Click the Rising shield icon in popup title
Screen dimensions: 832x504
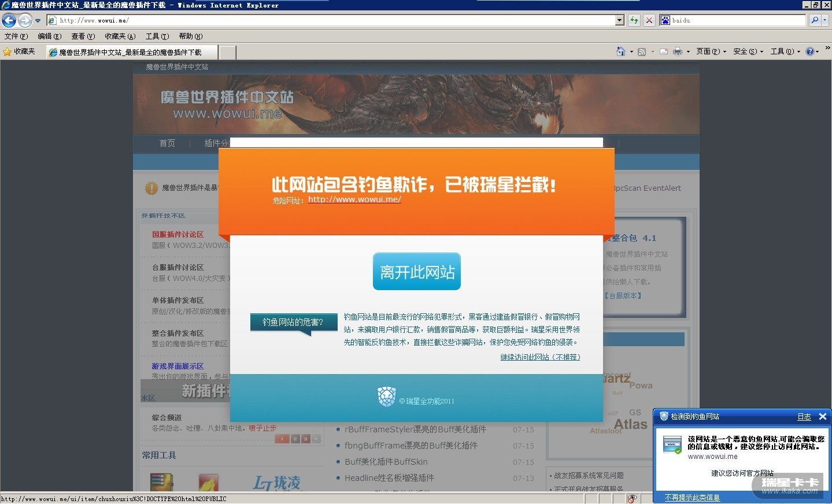(664, 416)
